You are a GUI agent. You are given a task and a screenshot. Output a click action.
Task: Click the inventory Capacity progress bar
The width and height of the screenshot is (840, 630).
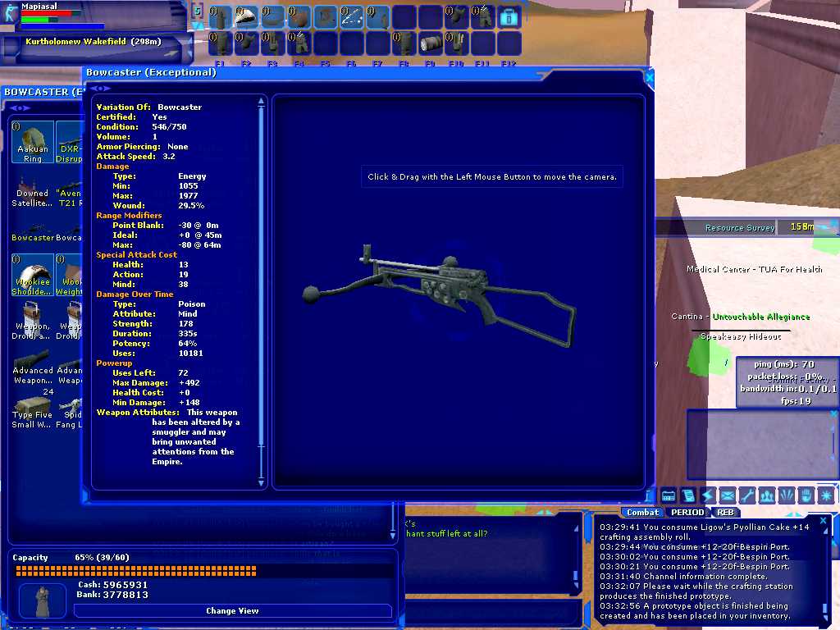pos(203,571)
